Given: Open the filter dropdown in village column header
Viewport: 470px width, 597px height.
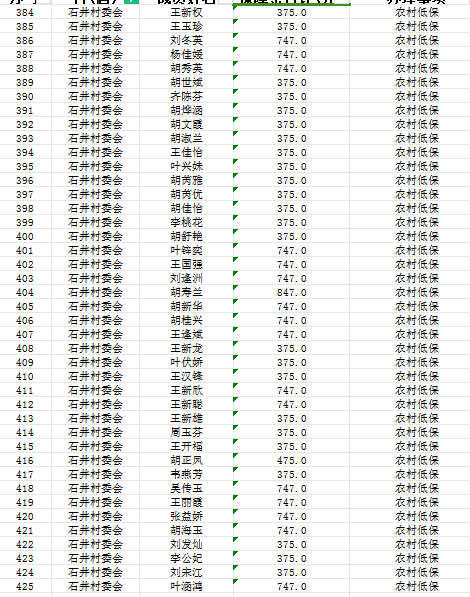Looking at the screenshot, I should tap(132, 1).
